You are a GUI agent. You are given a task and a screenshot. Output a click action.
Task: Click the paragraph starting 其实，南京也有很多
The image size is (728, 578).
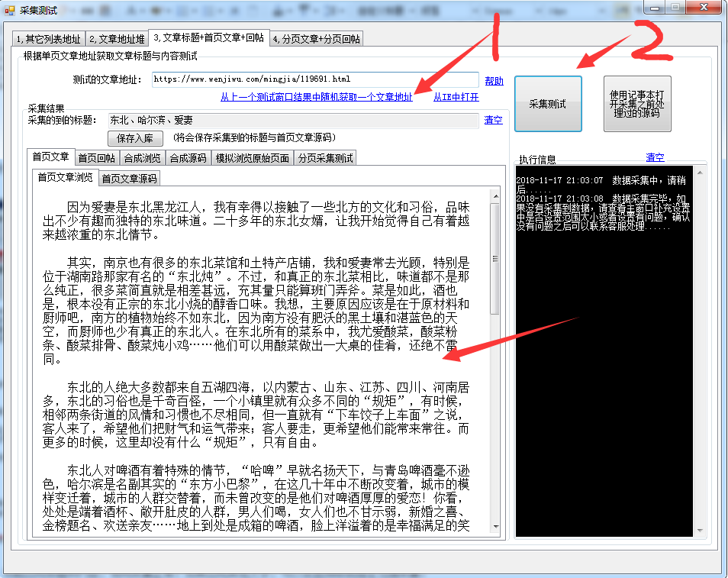pos(256,311)
